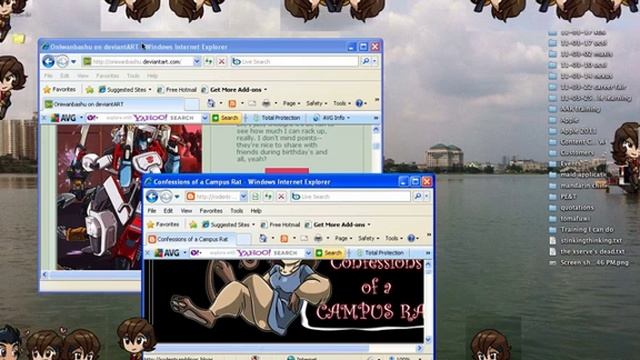Viewport: 640px width, 360px height.
Task: Go back in deviantART window
Action: (x=49, y=62)
